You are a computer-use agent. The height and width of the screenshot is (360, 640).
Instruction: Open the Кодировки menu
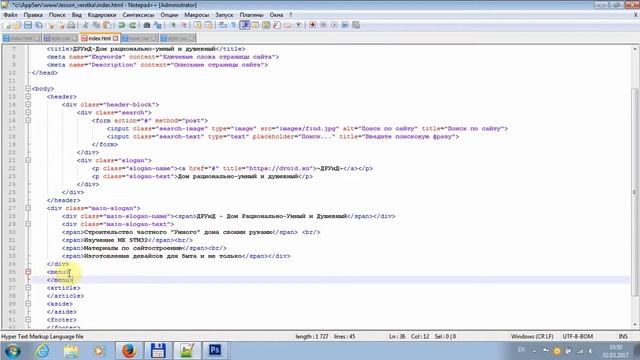click(x=102, y=15)
